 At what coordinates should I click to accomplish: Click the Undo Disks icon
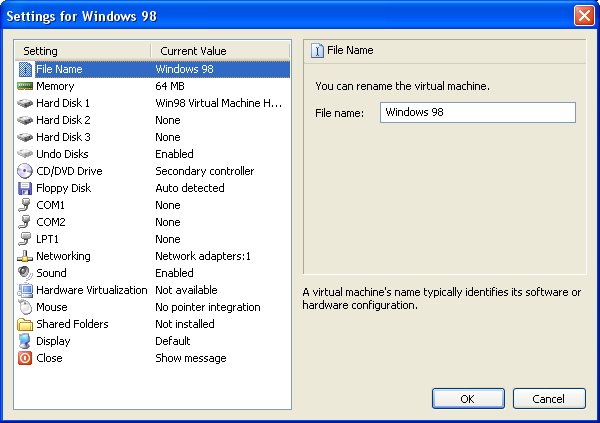[25, 154]
